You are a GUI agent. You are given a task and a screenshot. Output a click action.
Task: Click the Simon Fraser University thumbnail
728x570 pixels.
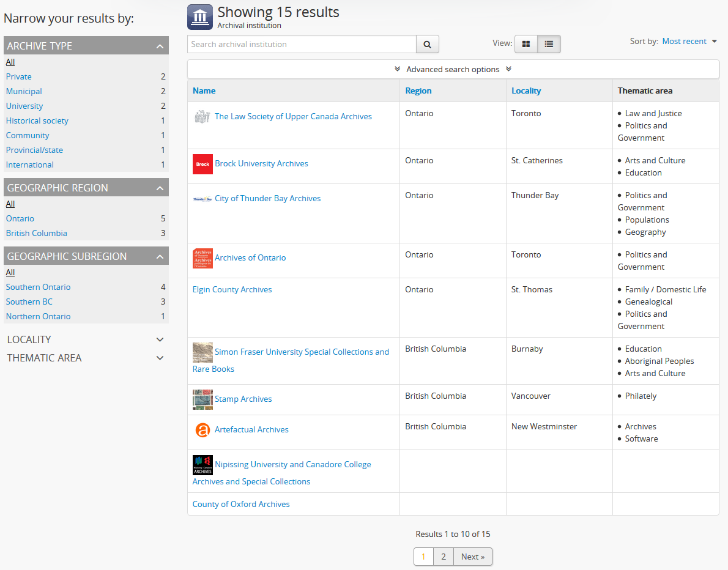point(202,352)
